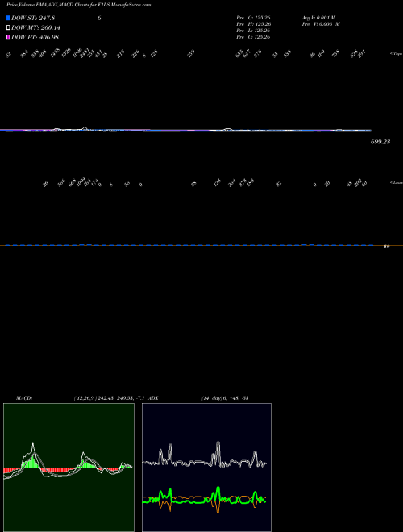Select the 'DOW MT: 260.14' label
Viewport: 403px width, 532px height.
(36, 28)
